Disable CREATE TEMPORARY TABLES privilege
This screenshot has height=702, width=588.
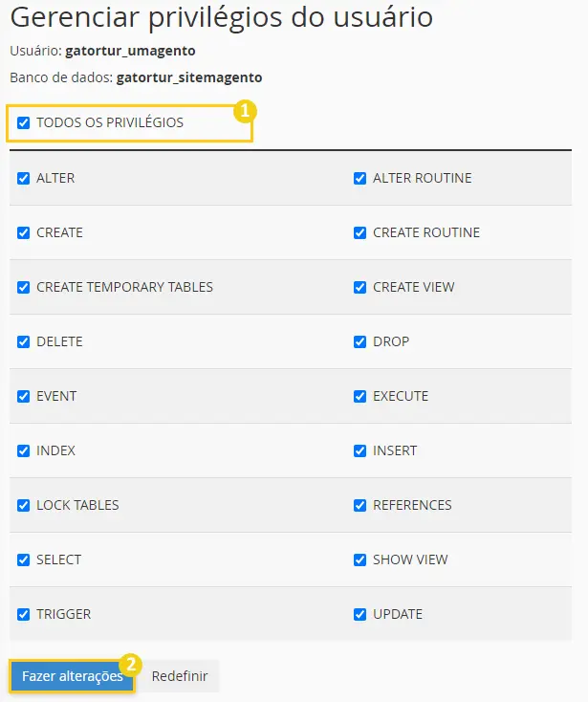[23, 287]
